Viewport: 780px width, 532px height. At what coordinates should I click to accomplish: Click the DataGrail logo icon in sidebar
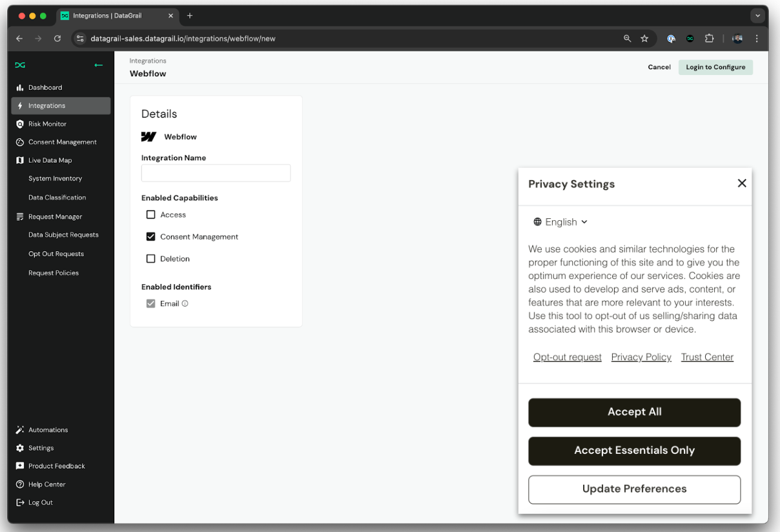(x=21, y=65)
